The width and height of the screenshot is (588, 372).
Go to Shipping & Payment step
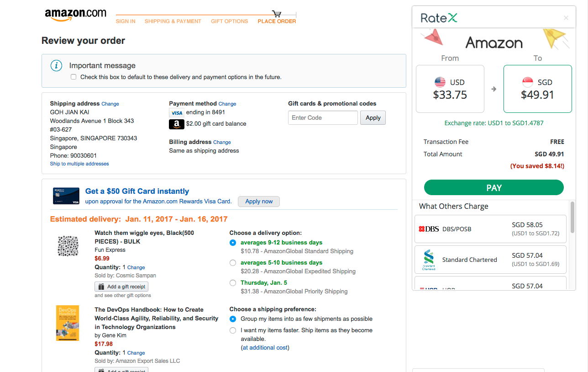173,21
